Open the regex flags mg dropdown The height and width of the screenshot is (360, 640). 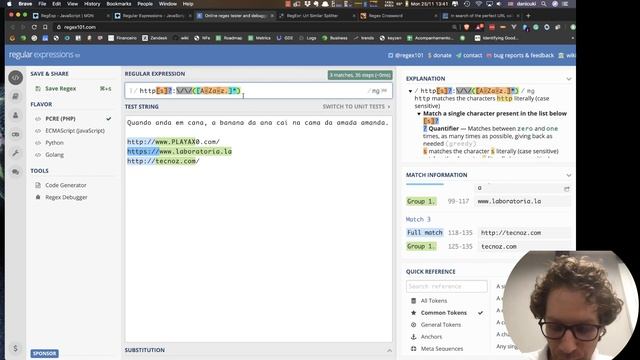coord(376,91)
